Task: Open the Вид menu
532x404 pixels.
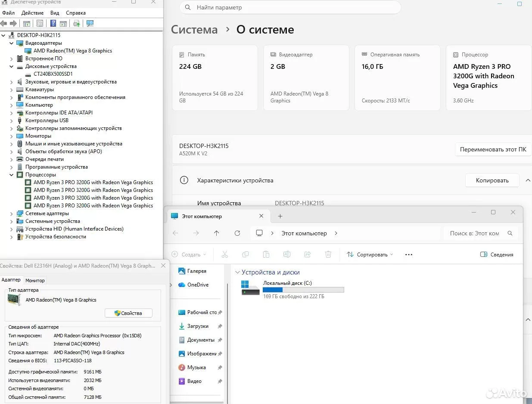Action: click(x=55, y=13)
